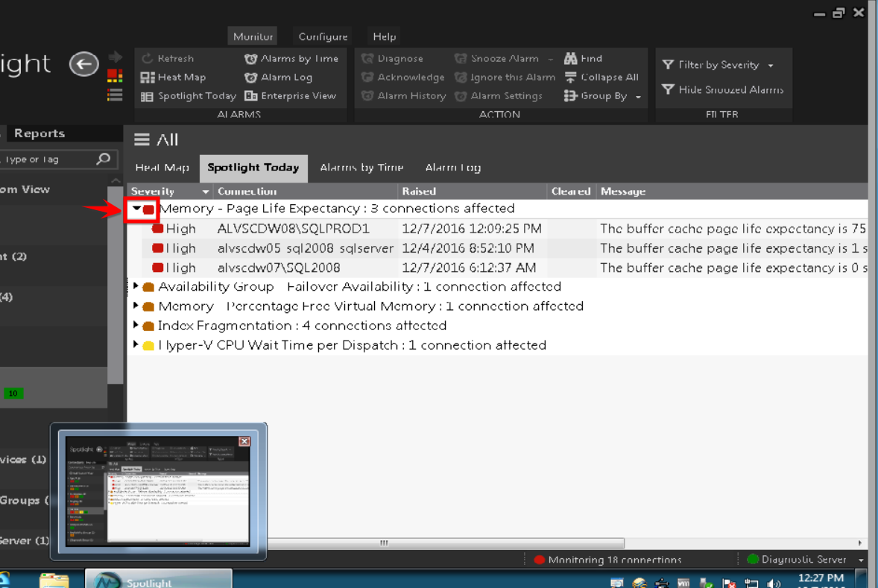Click the Spotlight taskbar preview thumbnail
The image size is (878, 588).
158,490
